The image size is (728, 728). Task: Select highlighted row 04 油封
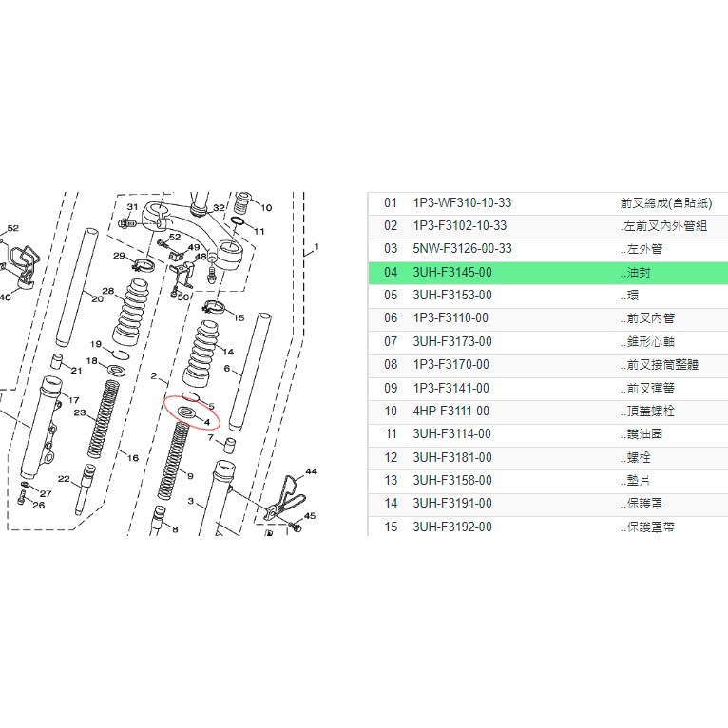point(547,273)
